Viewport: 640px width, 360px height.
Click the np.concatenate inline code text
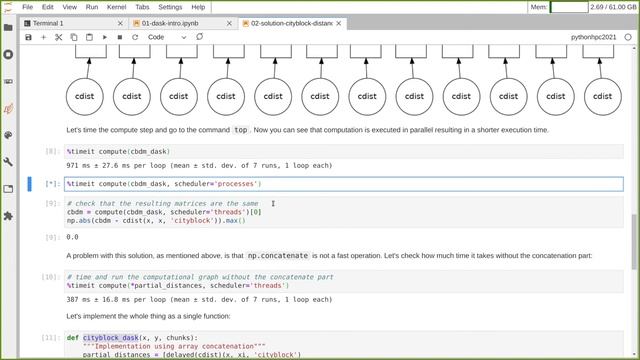pyautogui.click(x=278, y=256)
